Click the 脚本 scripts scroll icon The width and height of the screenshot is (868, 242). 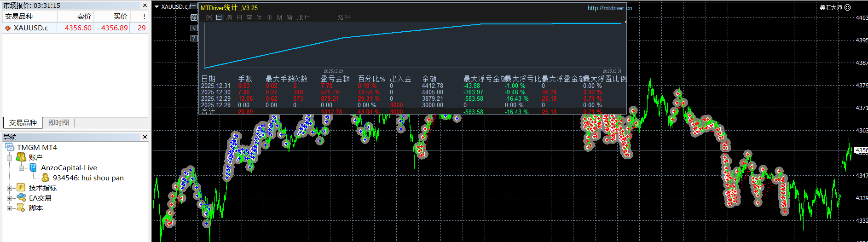21,208
